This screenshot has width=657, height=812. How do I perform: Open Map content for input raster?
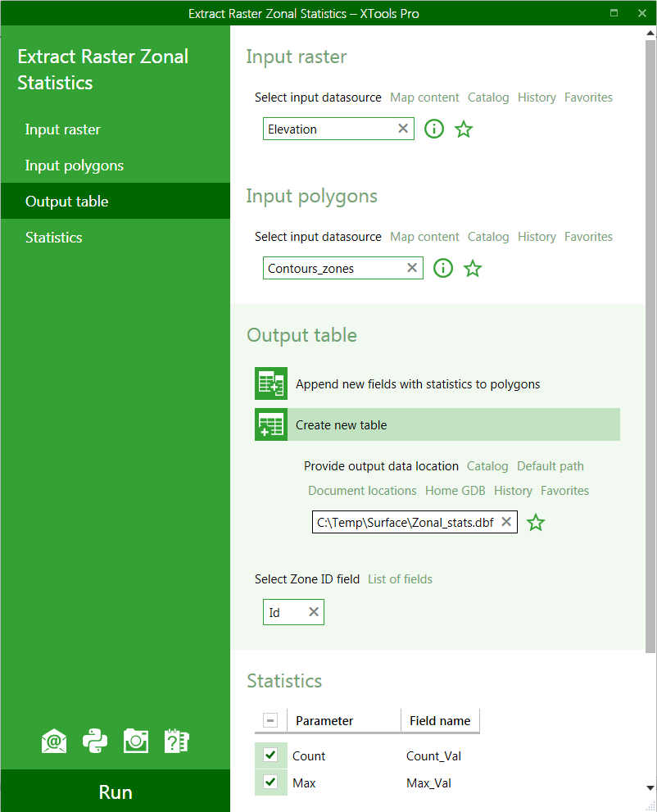pos(424,98)
